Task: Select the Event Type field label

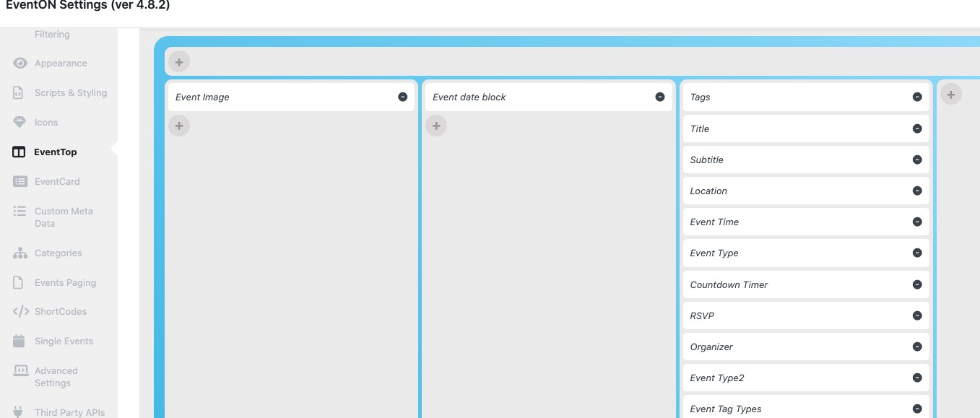Action: click(714, 253)
